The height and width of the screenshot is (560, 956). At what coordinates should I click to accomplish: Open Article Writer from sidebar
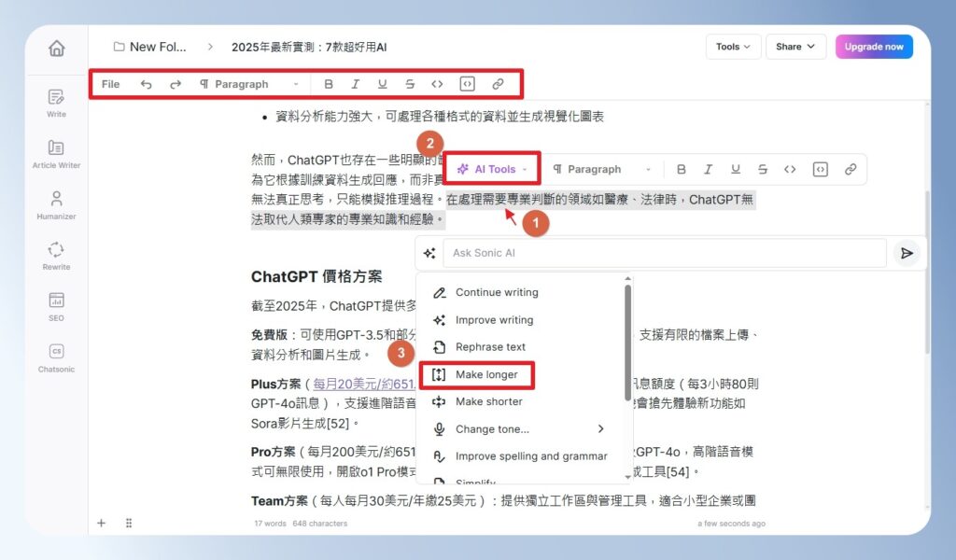click(56, 154)
